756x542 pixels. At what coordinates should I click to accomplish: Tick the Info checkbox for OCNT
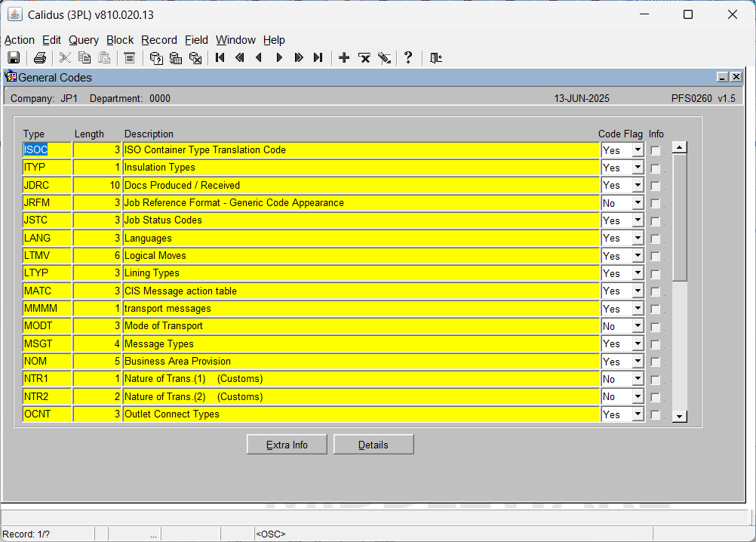[655, 414]
